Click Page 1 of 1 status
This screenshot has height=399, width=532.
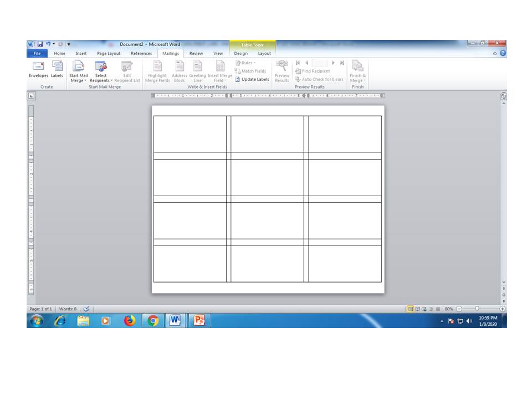point(40,309)
